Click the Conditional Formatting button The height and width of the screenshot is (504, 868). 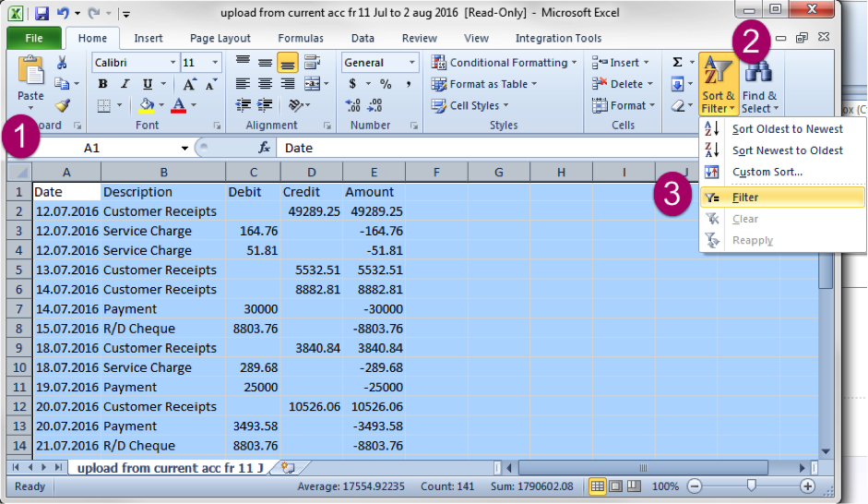coord(504,63)
